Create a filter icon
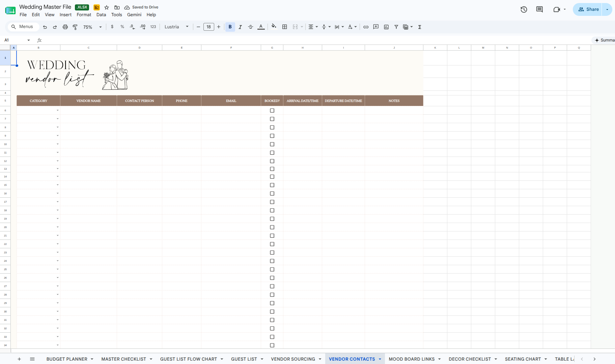This screenshot has height=364, width=615. point(396,27)
